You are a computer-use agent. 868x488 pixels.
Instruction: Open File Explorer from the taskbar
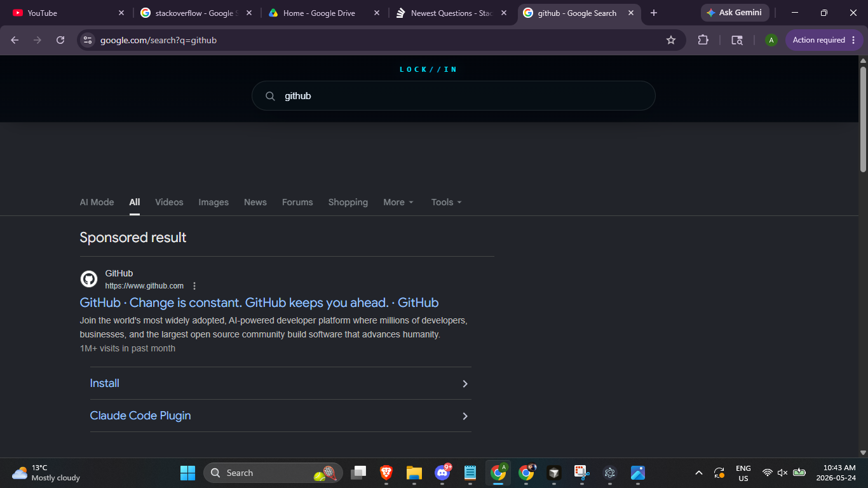[x=414, y=473]
